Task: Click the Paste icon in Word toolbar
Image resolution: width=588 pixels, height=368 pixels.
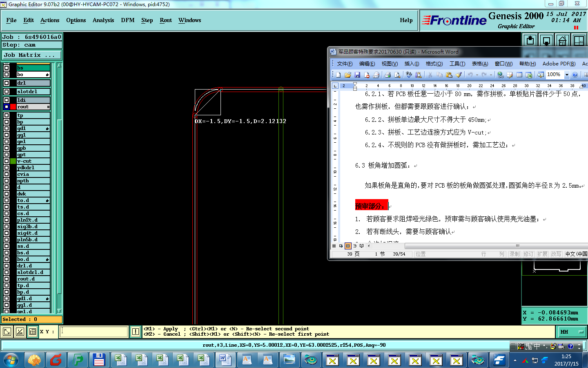Action: coord(449,75)
